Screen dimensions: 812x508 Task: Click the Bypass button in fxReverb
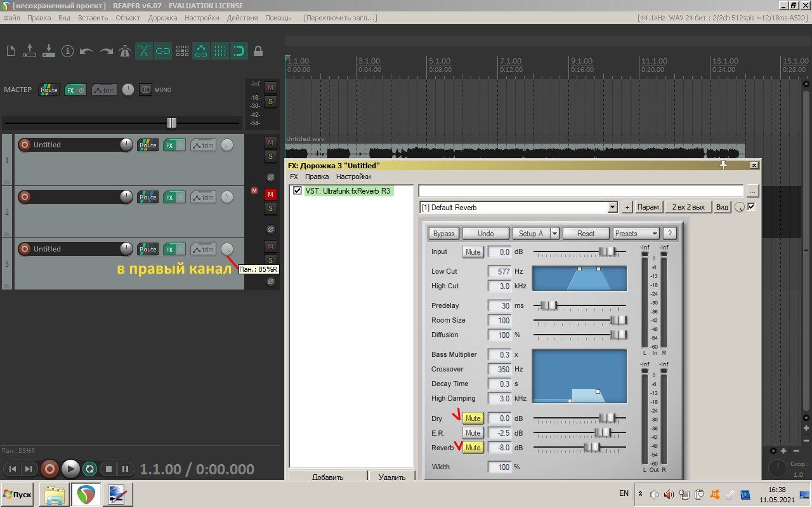coord(443,234)
